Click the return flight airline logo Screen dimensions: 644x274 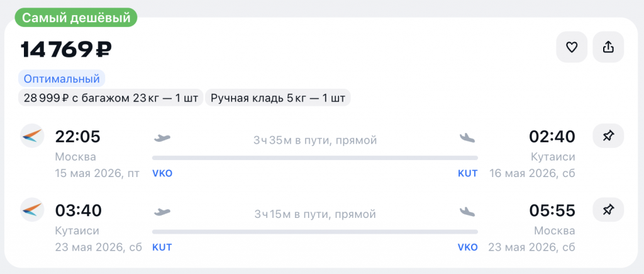[32, 210]
